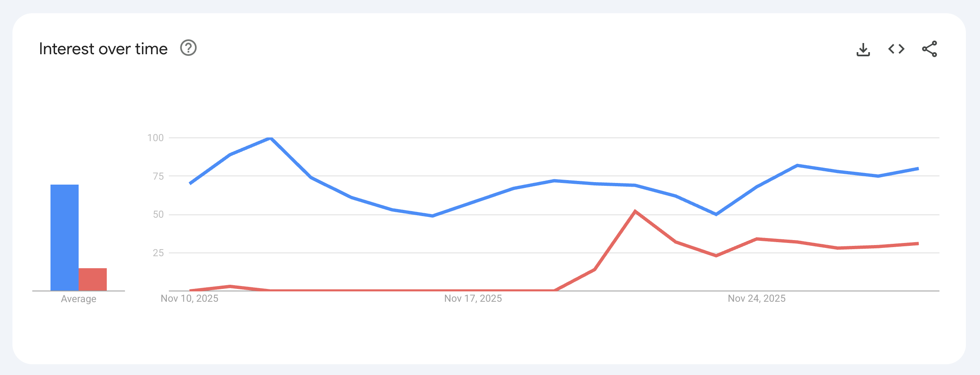Viewport: 980px width, 375px height.
Task: Click the red Average bar
Action: 93,279
